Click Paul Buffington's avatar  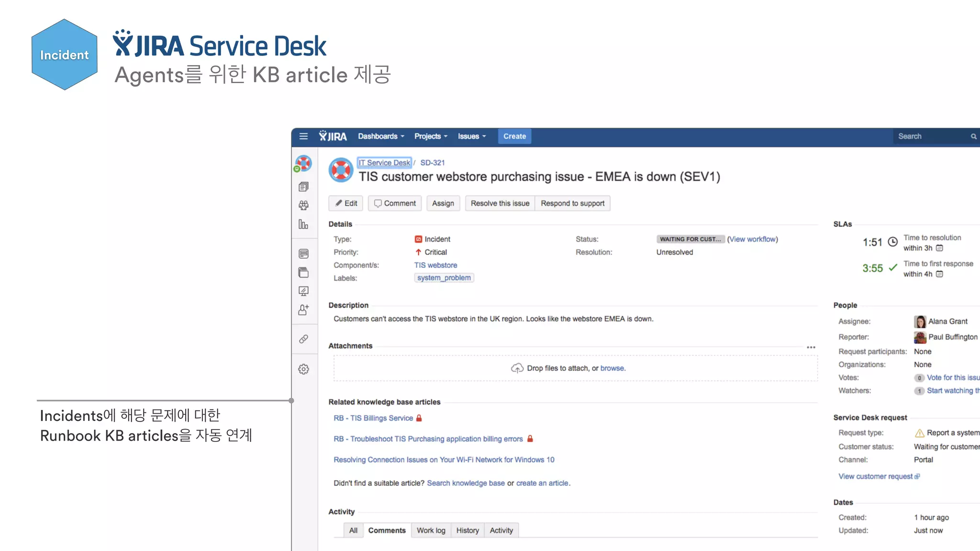920,337
